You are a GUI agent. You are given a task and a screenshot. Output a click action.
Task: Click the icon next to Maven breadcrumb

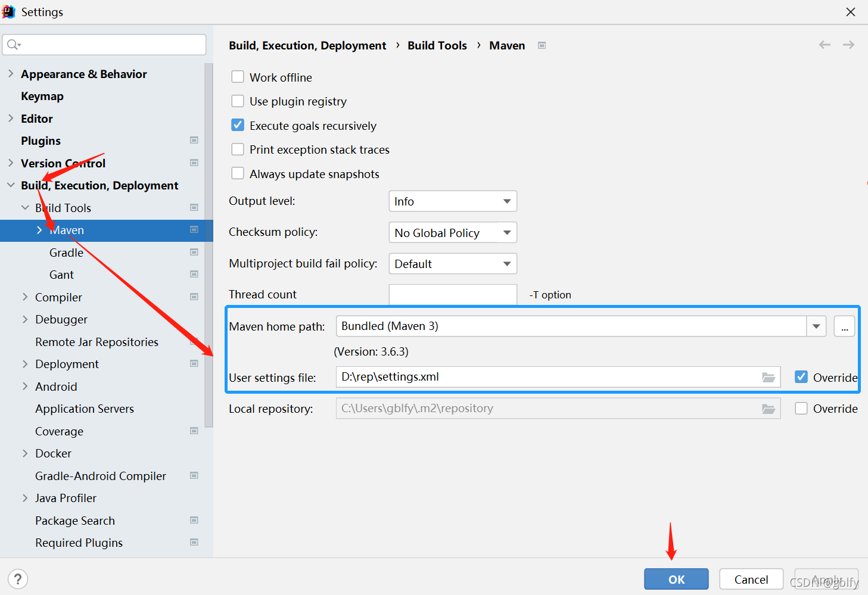pos(542,45)
